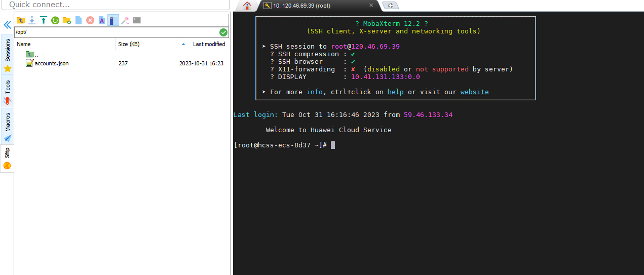
Task: Open a new tab with the plus button
Action: (x=390, y=6)
